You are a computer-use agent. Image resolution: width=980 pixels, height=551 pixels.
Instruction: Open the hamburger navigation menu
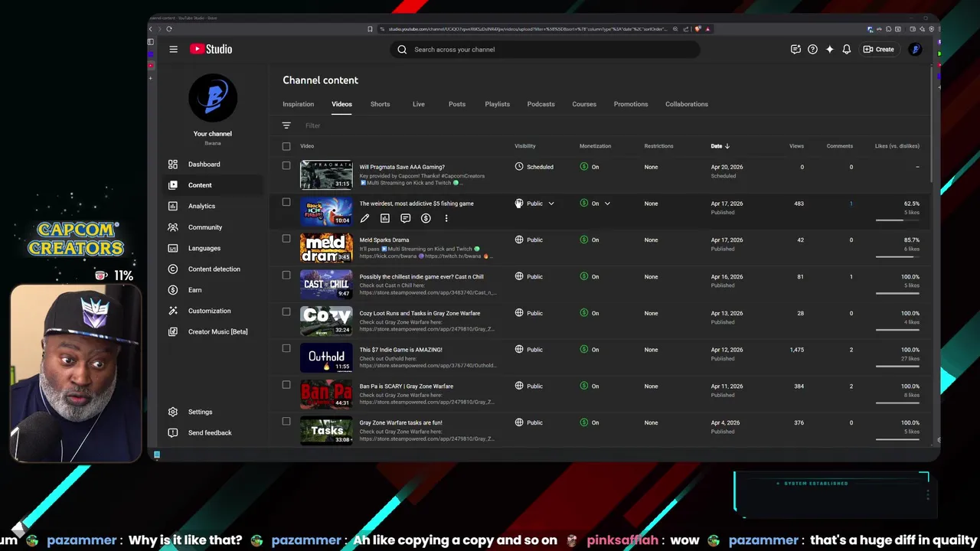tap(173, 49)
